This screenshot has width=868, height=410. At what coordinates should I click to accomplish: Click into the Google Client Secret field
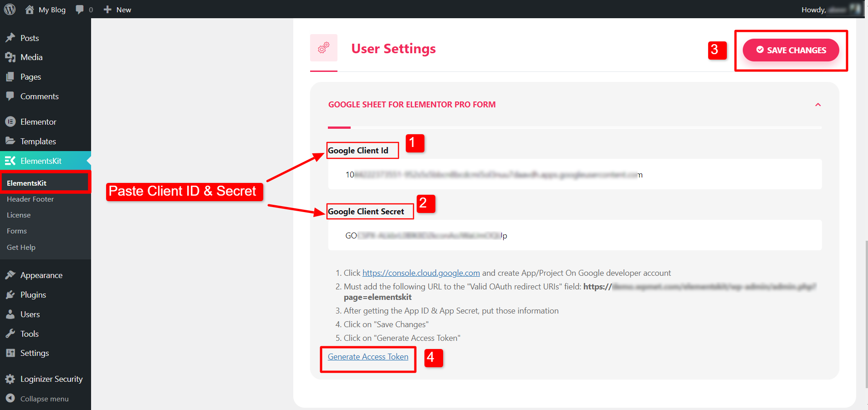tap(575, 235)
